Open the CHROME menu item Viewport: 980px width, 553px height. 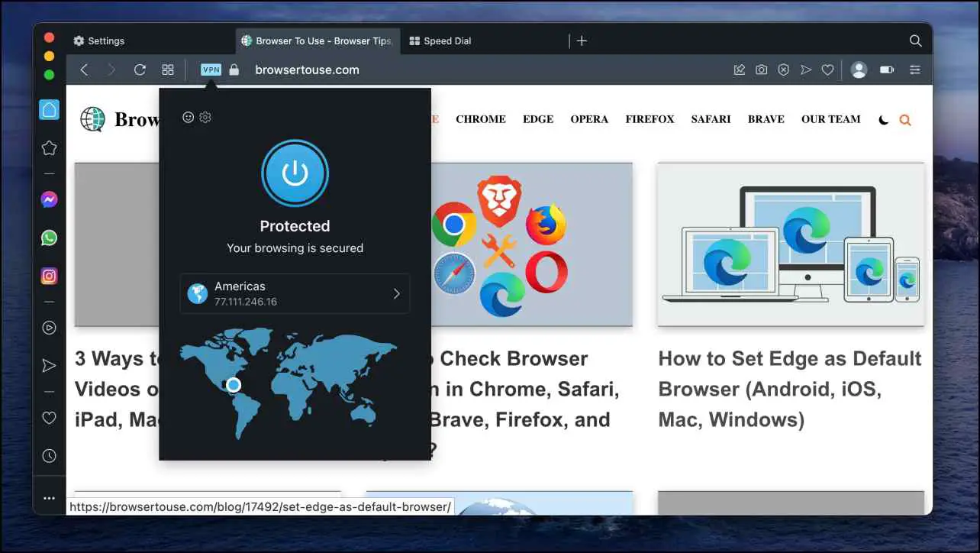tap(481, 119)
